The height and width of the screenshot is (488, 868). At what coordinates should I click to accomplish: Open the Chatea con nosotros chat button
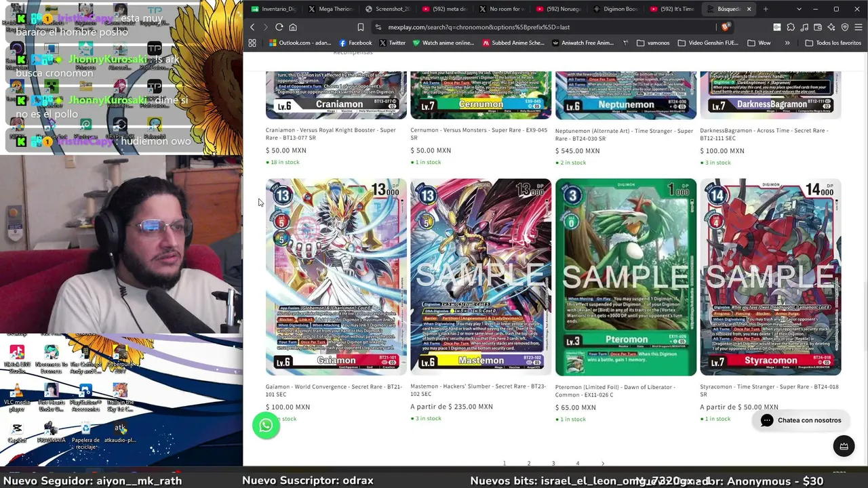point(801,420)
